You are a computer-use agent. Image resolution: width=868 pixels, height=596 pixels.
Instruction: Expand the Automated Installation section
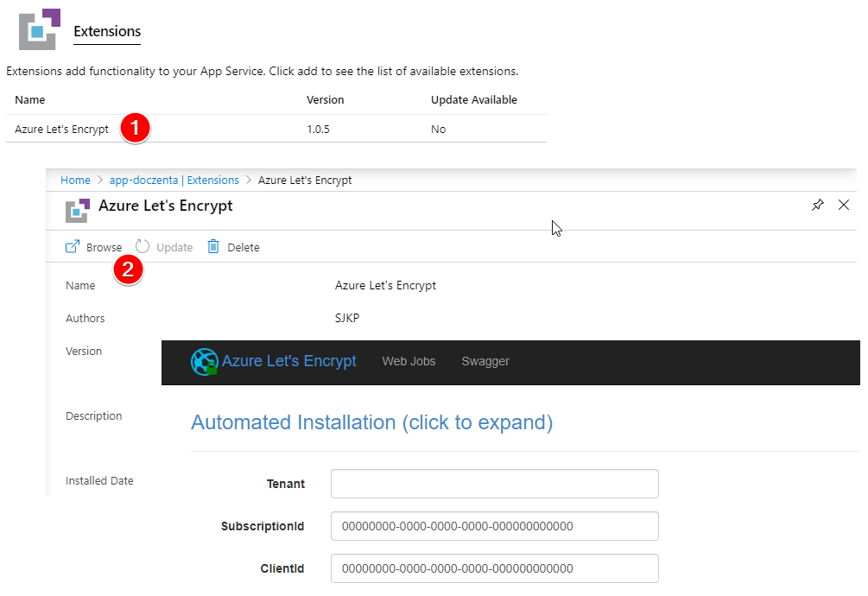371,422
